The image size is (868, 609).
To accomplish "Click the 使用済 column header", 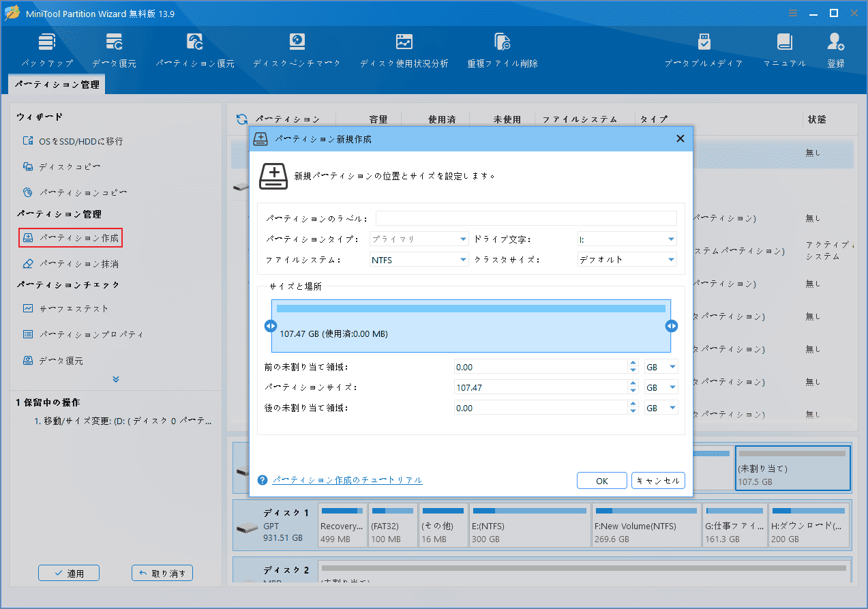I will [442, 119].
